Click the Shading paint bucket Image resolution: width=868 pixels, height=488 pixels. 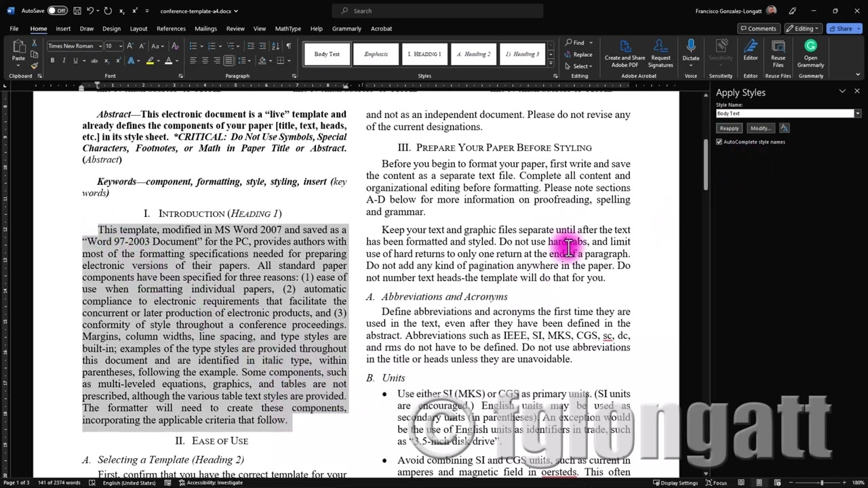coord(262,60)
